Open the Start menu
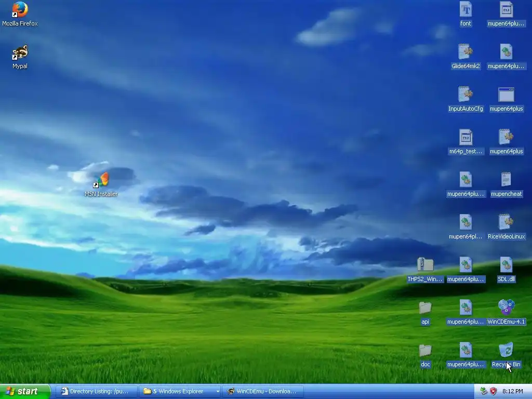 [x=25, y=392]
